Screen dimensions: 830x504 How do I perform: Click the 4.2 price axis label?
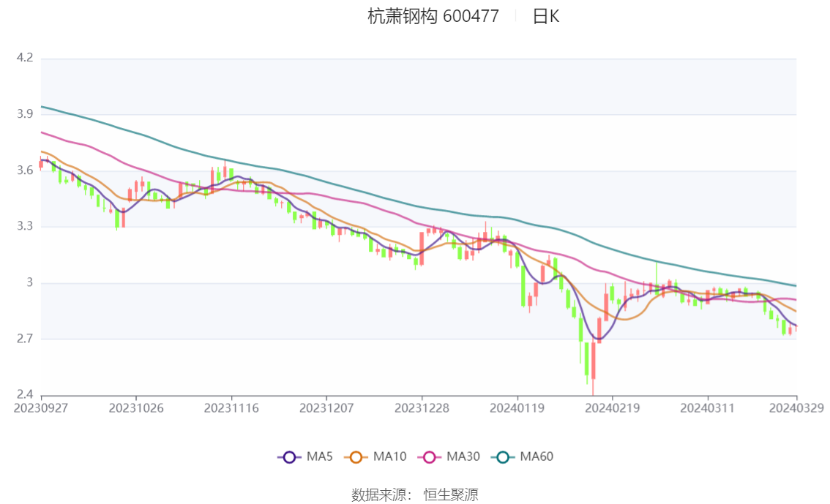[x=25, y=57]
